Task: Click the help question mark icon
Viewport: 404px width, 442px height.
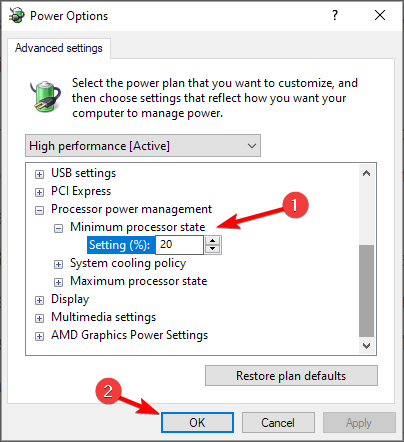Action: coord(335,15)
